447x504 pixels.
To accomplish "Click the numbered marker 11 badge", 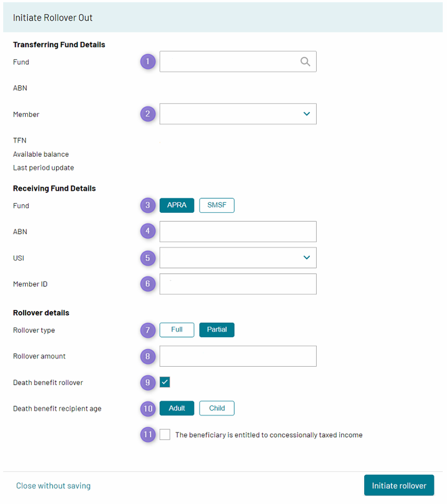I will pyautogui.click(x=148, y=435).
